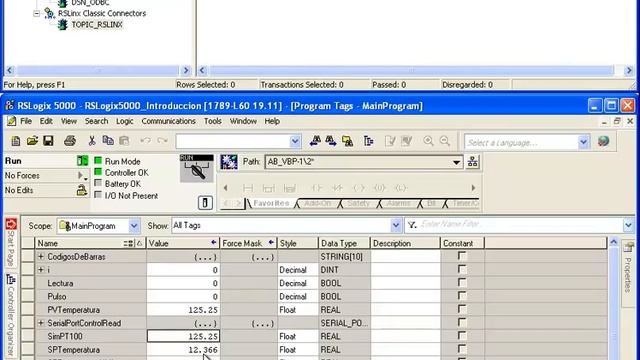This screenshot has width=640, height=360.
Task: Open the controller Run mode dropdown
Action: [x=82, y=161]
